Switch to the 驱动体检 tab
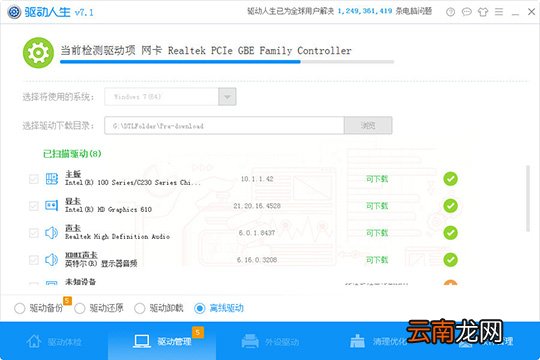This screenshot has height=360, width=540. tap(54, 341)
